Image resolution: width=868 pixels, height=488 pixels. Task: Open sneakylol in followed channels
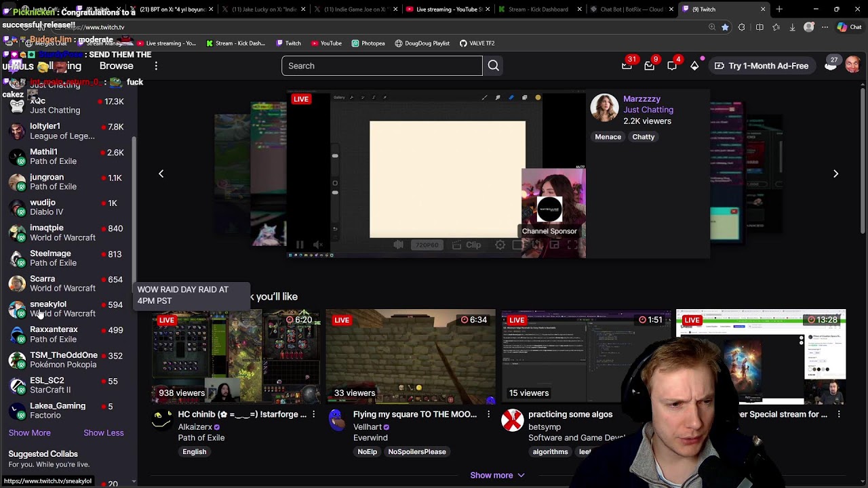coord(66,309)
